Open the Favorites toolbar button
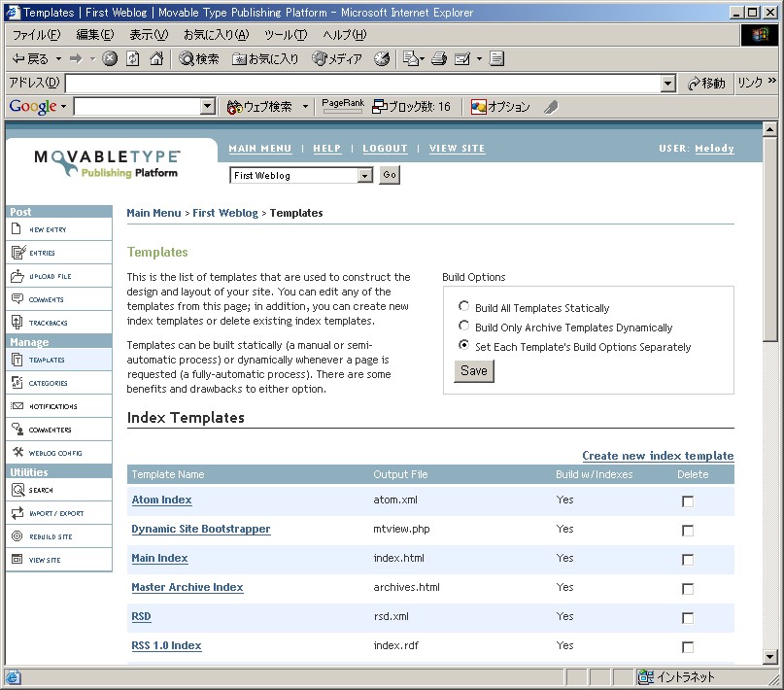This screenshot has height=690, width=784. [x=265, y=58]
